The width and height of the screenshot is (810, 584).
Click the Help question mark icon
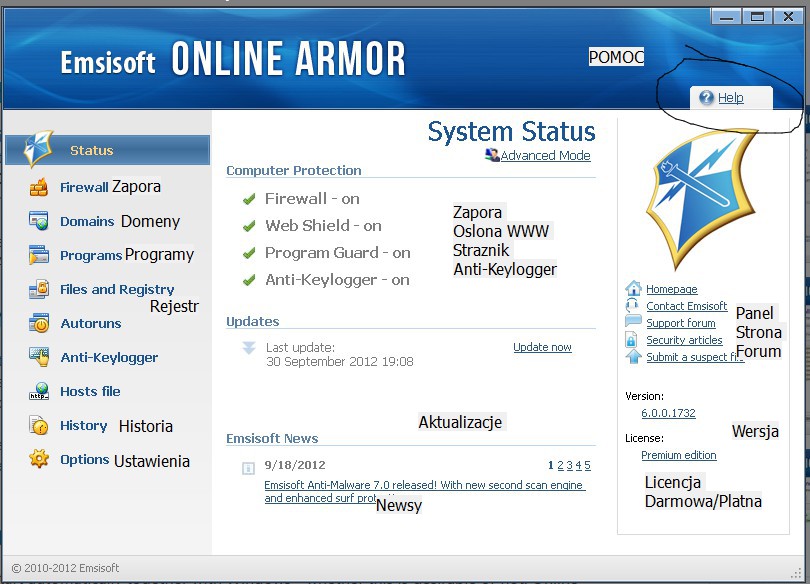[x=706, y=97]
